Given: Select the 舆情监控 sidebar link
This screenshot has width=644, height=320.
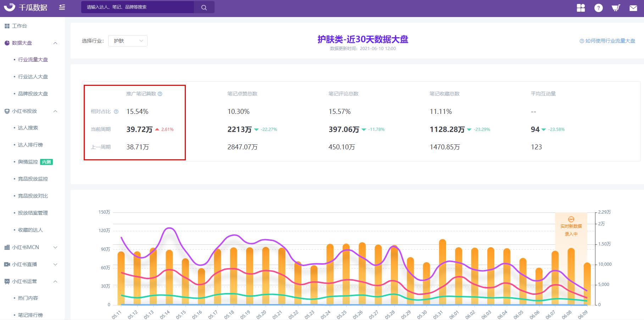Looking at the screenshot, I should pyautogui.click(x=28, y=162).
